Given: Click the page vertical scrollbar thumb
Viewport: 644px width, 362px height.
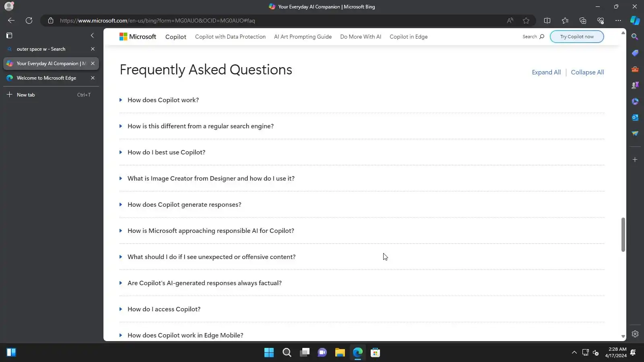Looking at the screenshot, I should 623,234.
